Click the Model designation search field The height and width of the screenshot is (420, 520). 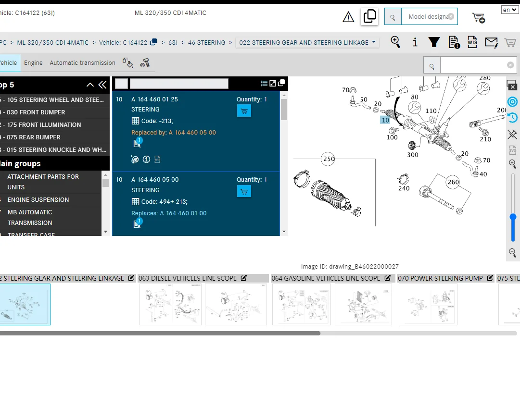coord(428,17)
